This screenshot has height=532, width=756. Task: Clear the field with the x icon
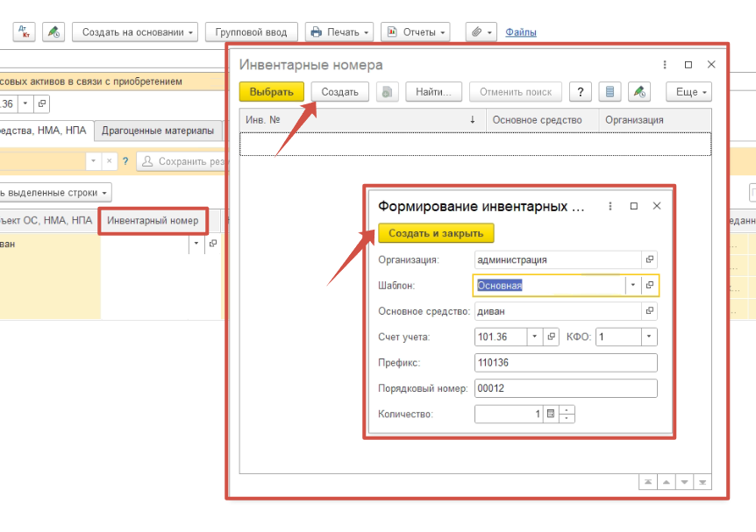tap(110, 161)
